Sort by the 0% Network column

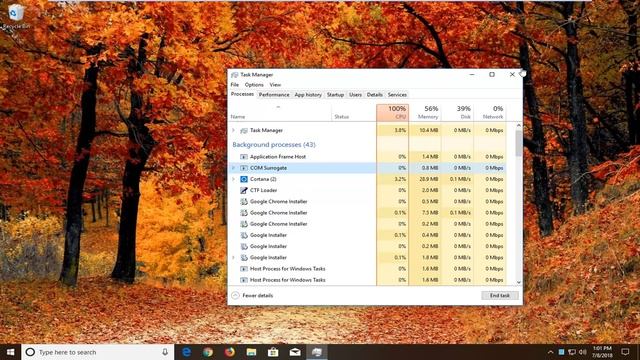[x=490, y=113]
